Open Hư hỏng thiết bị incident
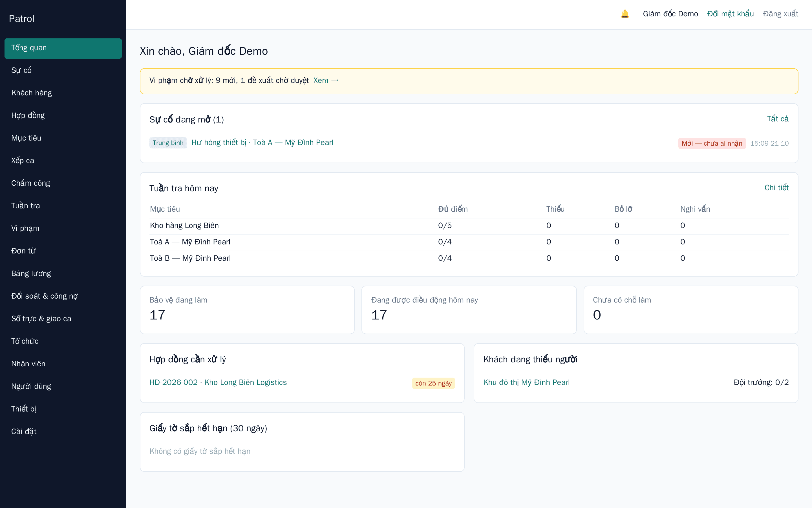Image resolution: width=812 pixels, height=508 pixels. (x=262, y=143)
